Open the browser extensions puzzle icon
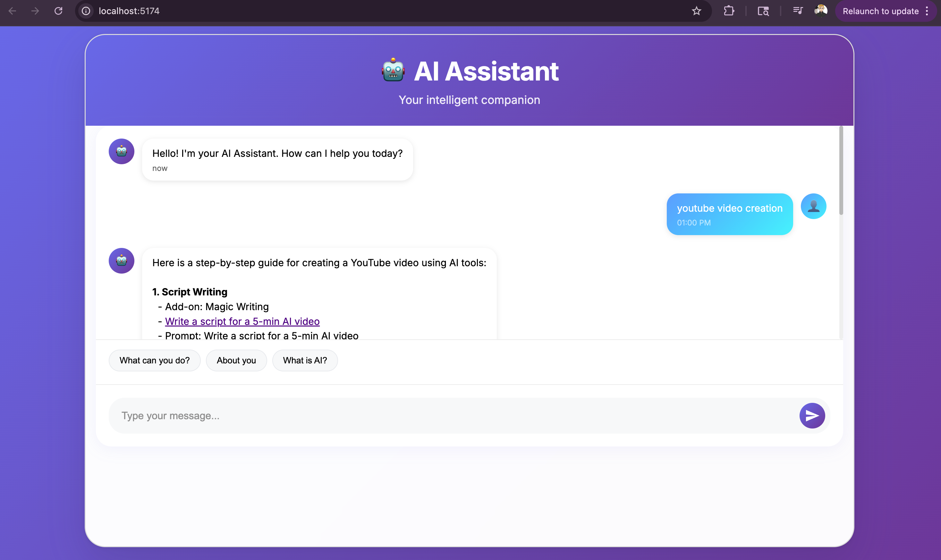This screenshot has width=941, height=560. pos(729,11)
